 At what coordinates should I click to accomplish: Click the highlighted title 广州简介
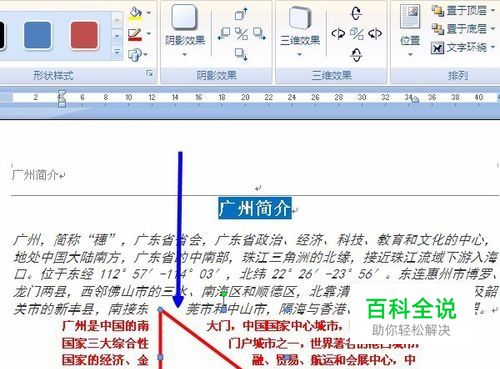pyautogui.click(x=255, y=208)
